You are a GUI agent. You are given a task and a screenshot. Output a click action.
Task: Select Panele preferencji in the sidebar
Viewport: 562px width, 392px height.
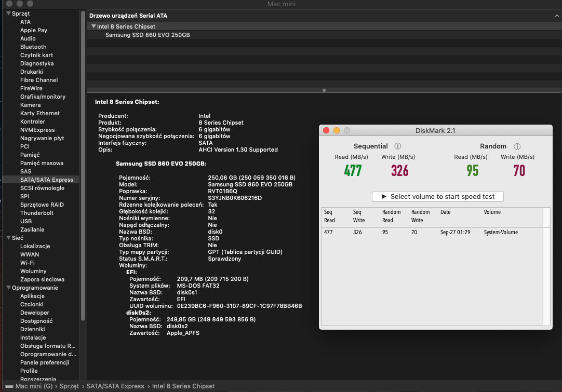[x=45, y=362]
